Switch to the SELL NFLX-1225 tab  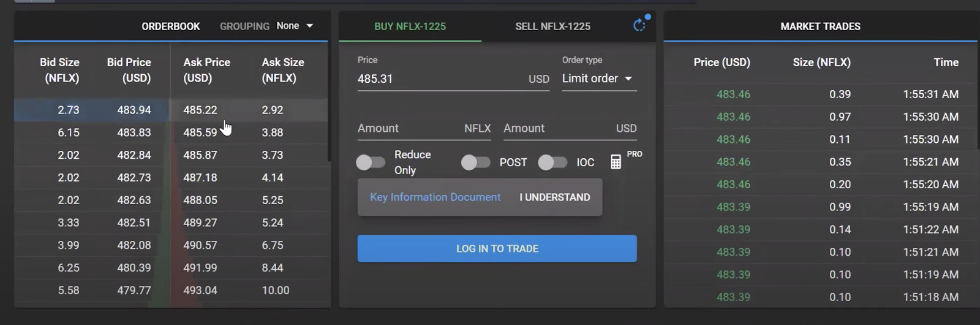tap(552, 26)
